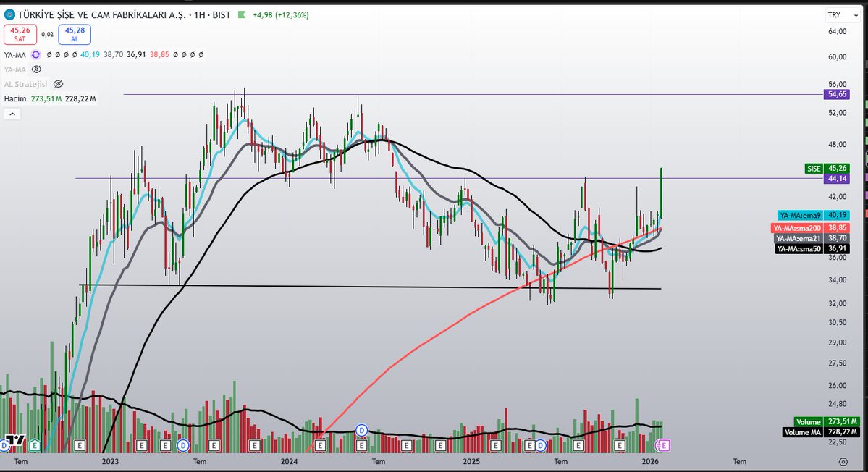Click the 2026 label on time axis
868x472 pixels.
650,461
